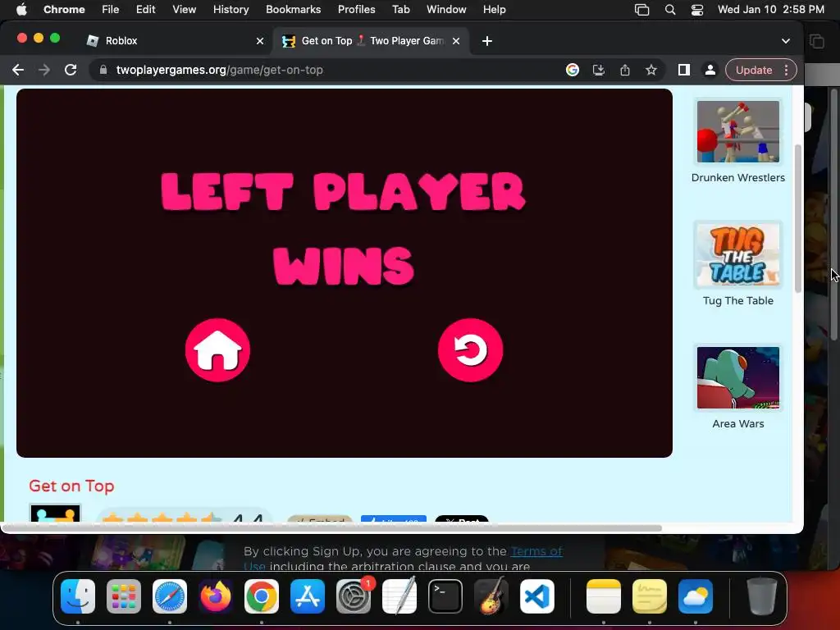Click the page's vertical scrollbar
The width and height of the screenshot is (840, 630).
pos(797,218)
